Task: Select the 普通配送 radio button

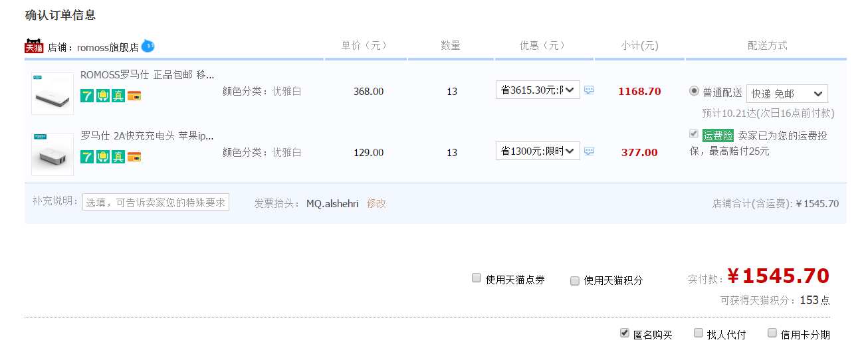Action: [x=695, y=91]
